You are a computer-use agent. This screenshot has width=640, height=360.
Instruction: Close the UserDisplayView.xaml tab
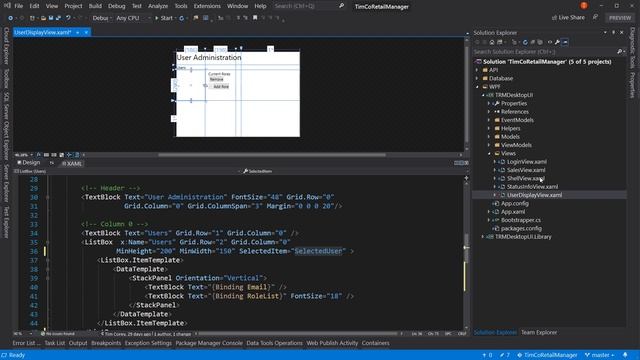pos(86,32)
